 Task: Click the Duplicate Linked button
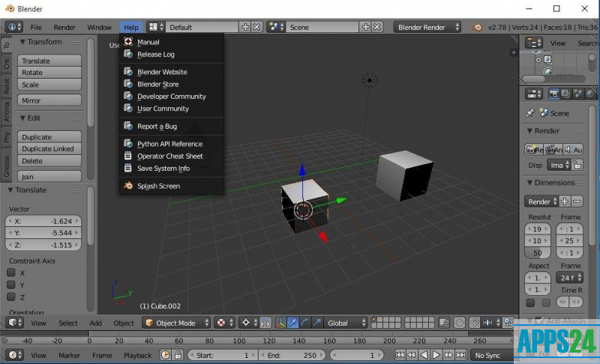49,148
